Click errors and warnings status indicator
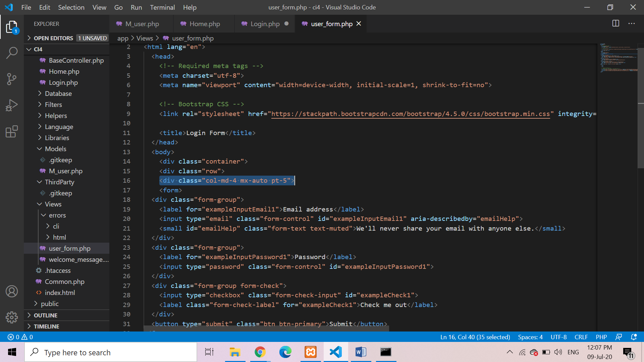644x362 pixels. point(20,337)
